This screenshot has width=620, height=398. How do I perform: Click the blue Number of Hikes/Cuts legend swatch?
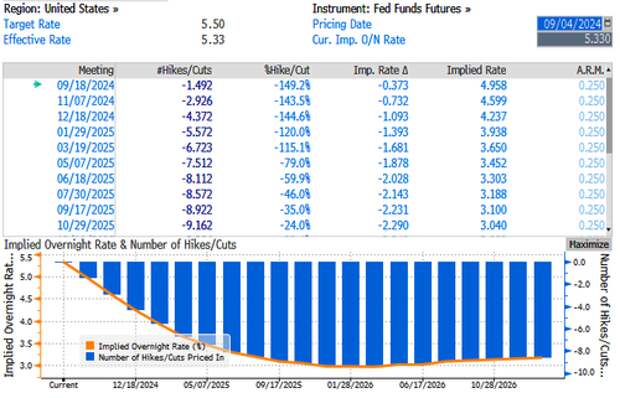pyautogui.click(x=90, y=357)
